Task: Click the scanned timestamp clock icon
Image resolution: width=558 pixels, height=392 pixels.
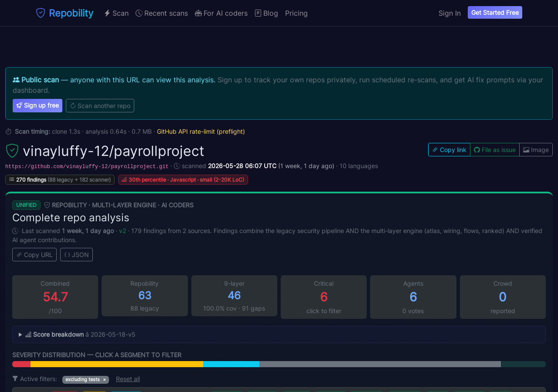Action: pyautogui.click(x=177, y=166)
